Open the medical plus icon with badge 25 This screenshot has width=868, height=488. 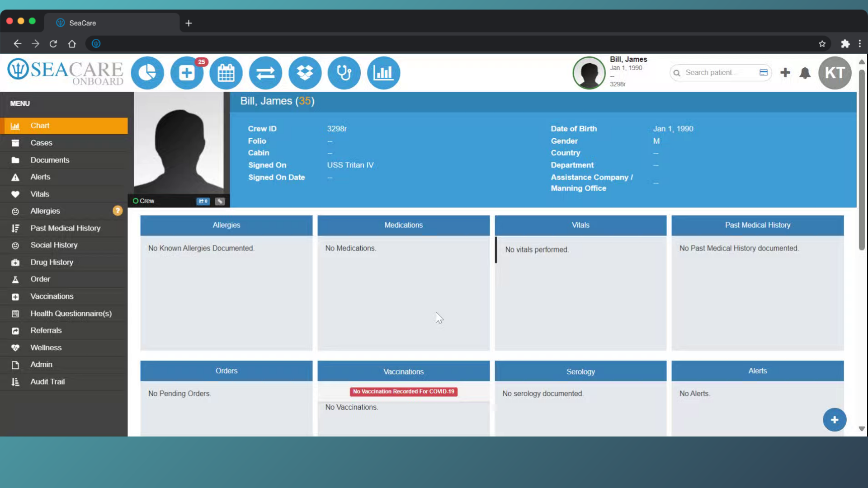tap(187, 73)
